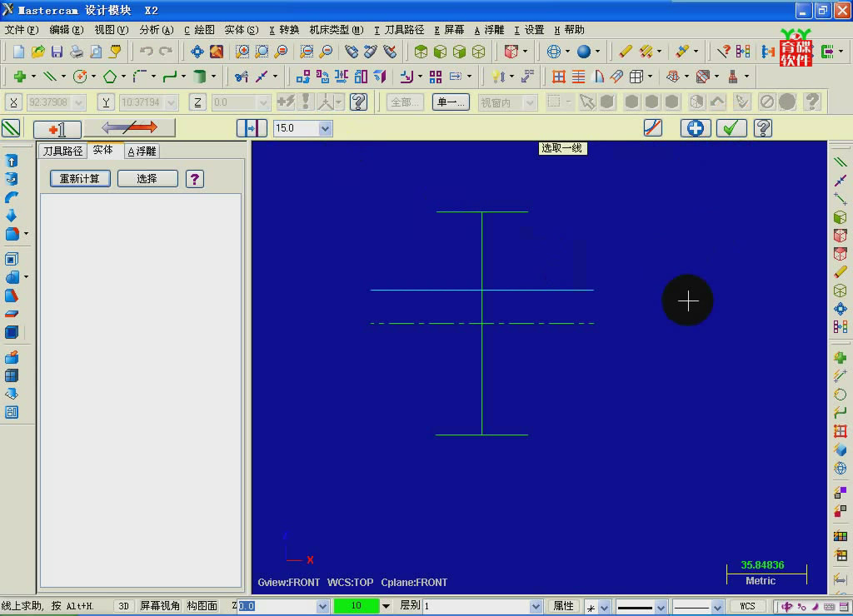Image resolution: width=853 pixels, height=616 pixels.
Task: Open a file using the folder icon
Action: tap(37, 52)
